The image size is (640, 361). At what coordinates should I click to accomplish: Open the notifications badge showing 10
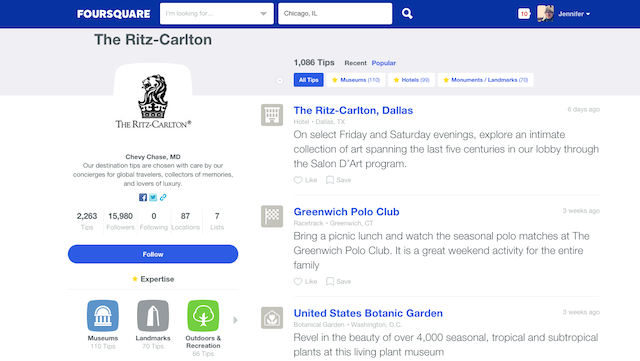coord(524,13)
